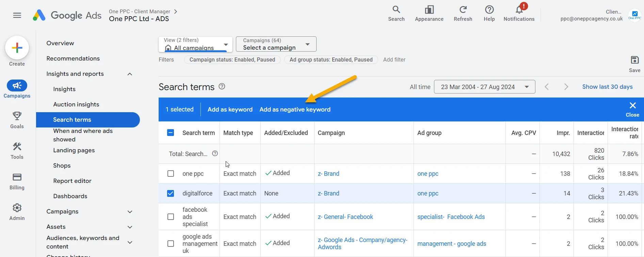Click Ad group status filter chip
Image resolution: width=644 pixels, height=257 pixels.
tap(331, 59)
